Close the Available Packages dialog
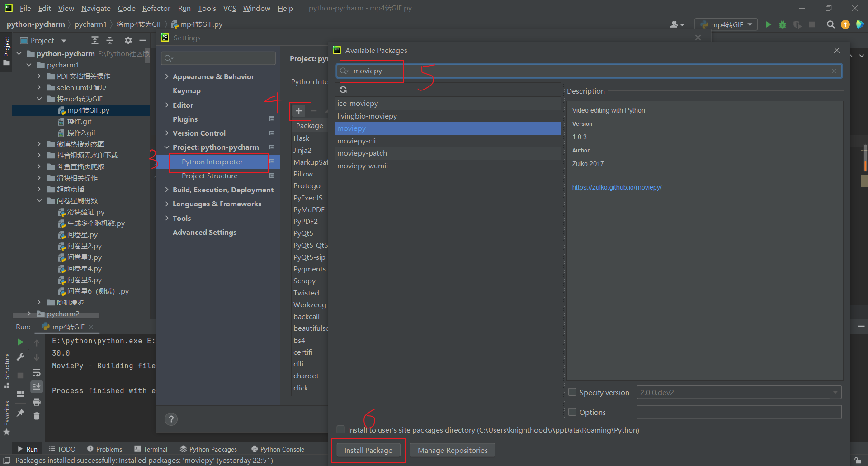868x466 pixels. (837, 50)
